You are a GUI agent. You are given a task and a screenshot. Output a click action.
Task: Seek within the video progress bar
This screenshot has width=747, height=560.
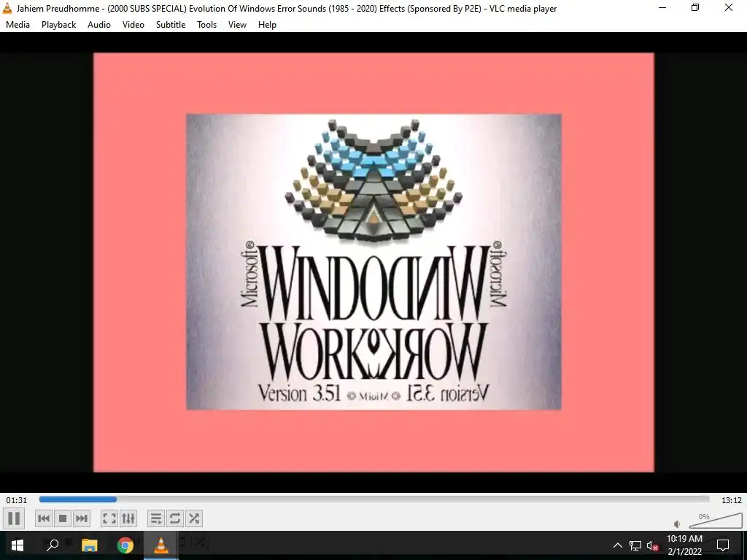coord(374,499)
